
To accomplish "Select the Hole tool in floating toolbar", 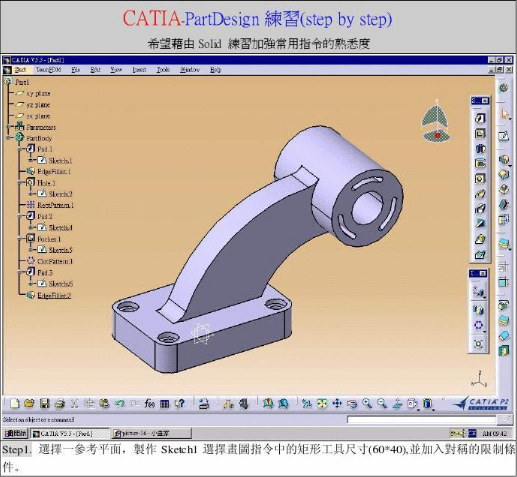I will 480,179.
